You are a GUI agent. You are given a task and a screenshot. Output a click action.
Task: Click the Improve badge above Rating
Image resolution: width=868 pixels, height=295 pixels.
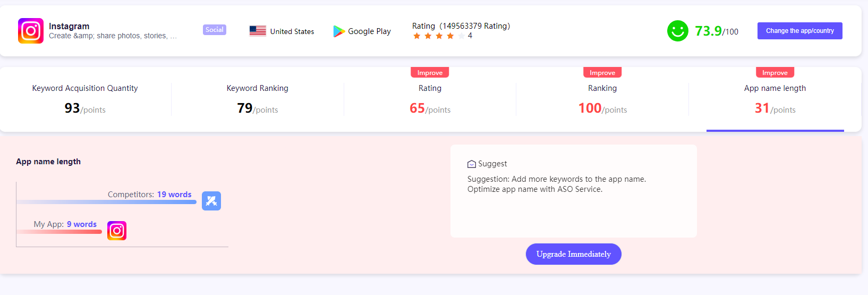[430, 72]
